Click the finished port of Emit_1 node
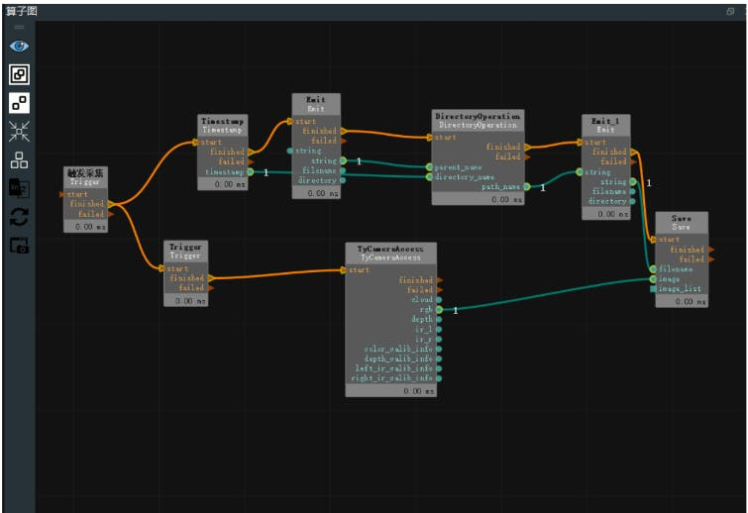 coord(634,152)
